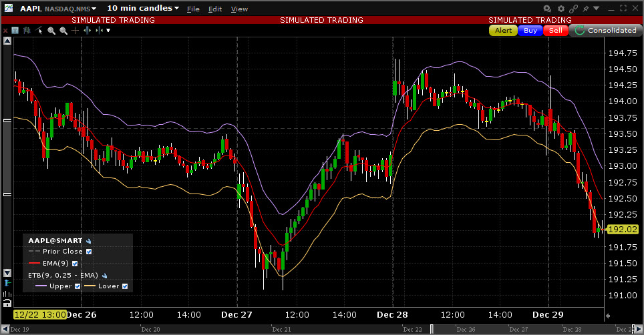Image resolution: width=644 pixels, height=335 pixels.
Task: Click the dashed Prior Close line swatch
Action: coord(34,252)
